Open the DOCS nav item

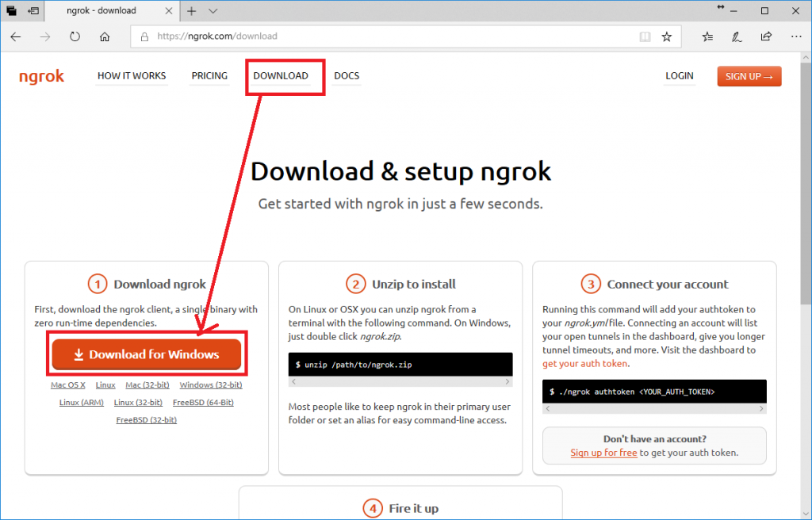(347, 75)
